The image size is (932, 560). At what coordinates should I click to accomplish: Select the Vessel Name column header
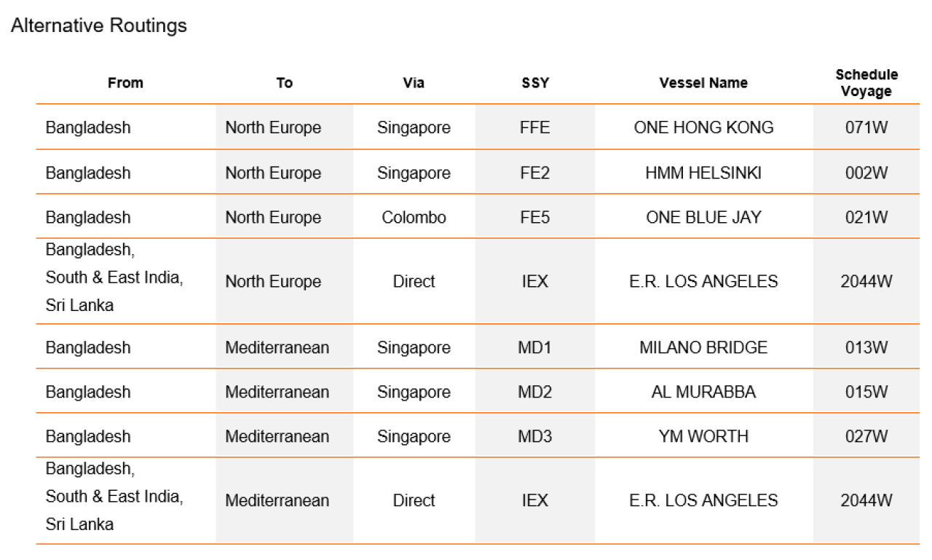703,83
